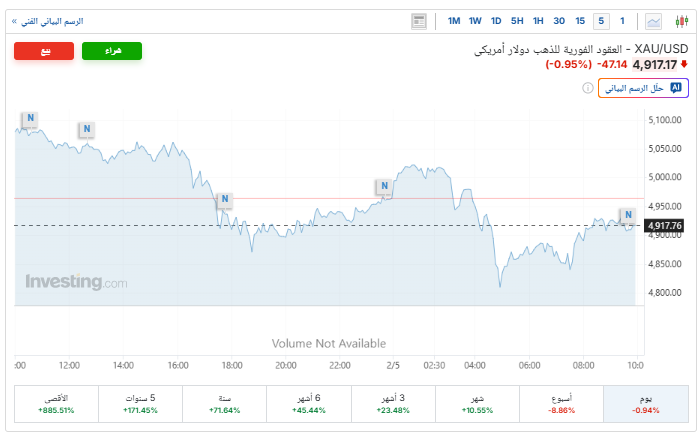Open the news marker near 12:00

tap(87, 129)
